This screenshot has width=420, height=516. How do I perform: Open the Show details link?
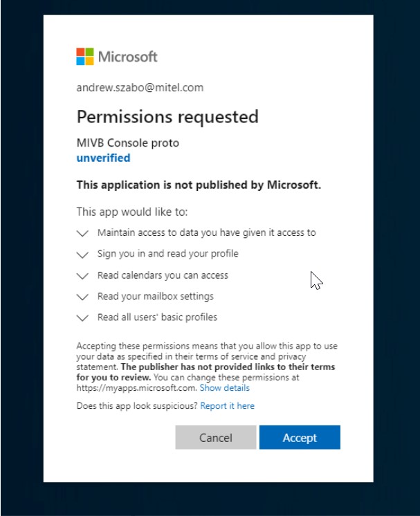tap(224, 387)
